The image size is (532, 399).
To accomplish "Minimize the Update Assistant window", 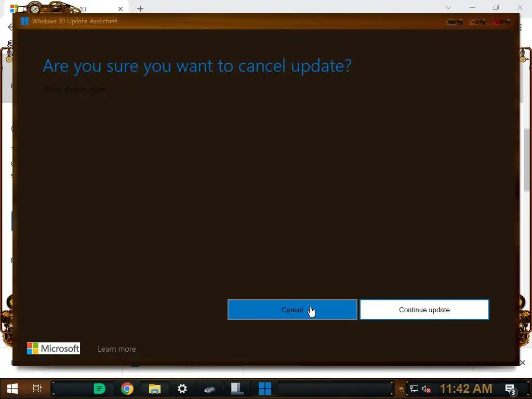I will (455, 22).
